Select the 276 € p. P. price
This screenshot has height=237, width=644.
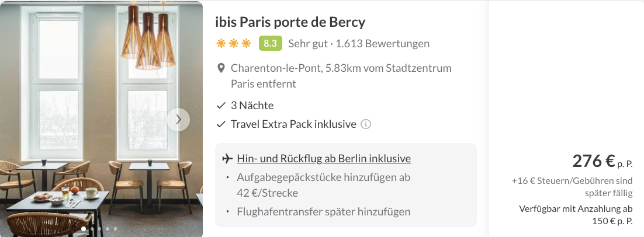click(x=602, y=162)
